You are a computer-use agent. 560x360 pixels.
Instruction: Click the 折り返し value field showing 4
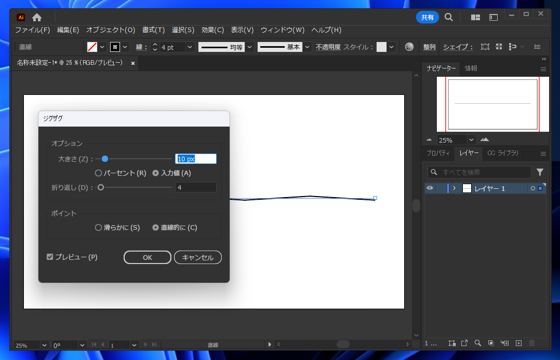click(196, 187)
